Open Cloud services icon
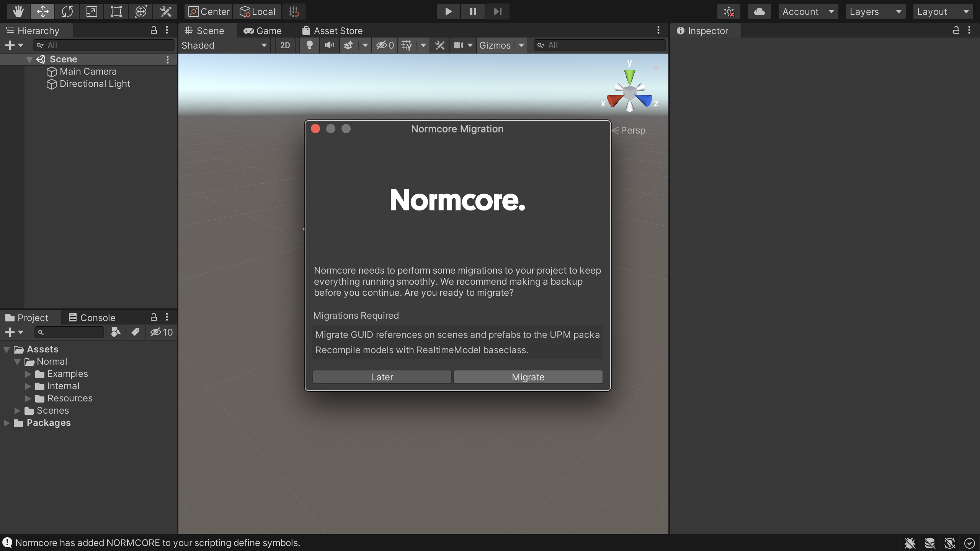980x551 pixels. tap(759, 11)
